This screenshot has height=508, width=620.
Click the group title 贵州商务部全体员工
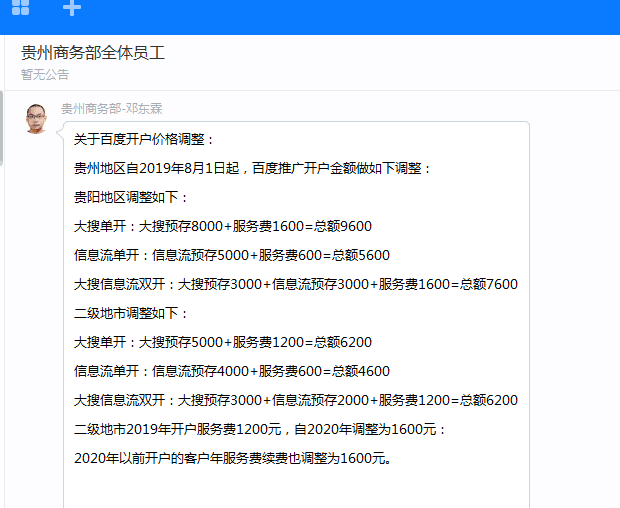pyautogui.click(x=93, y=53)
